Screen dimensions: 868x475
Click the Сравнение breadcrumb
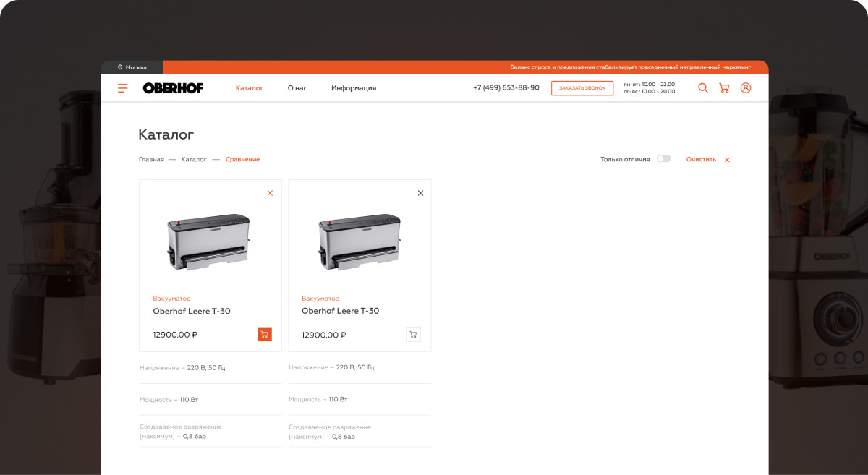[x=242, y=159]
